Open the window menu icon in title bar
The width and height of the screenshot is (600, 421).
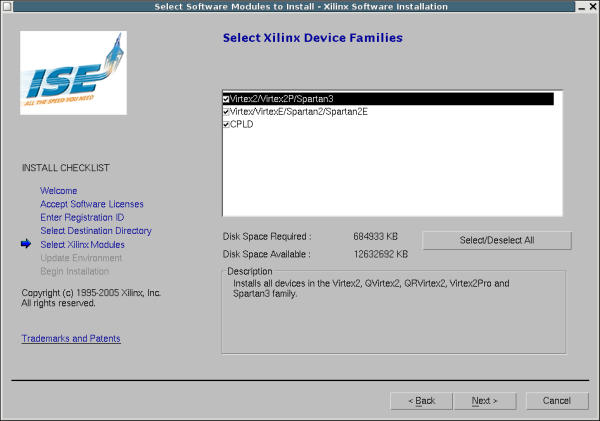[x=7, y=6]
